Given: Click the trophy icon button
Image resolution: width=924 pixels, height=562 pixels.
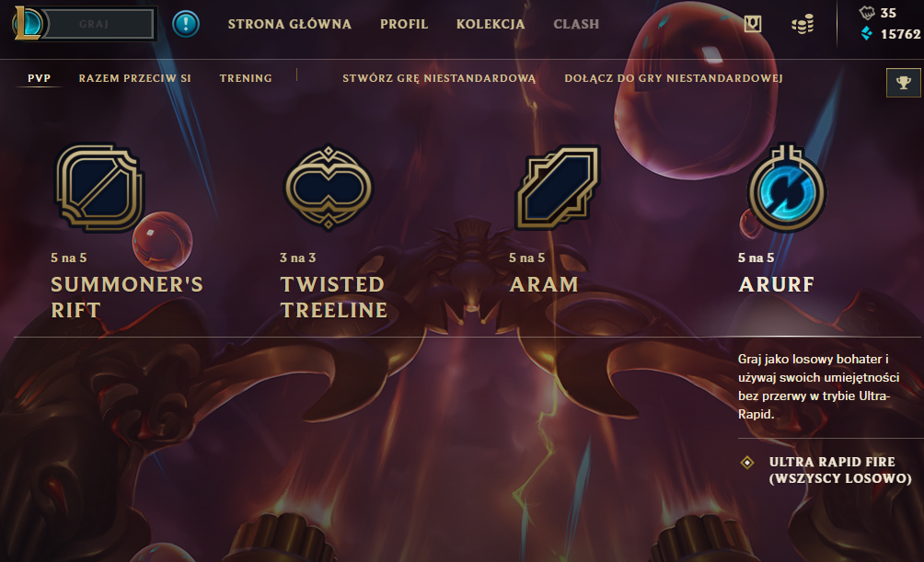Looking at the screenshot, I should pyautogui.click(x=904, y=83).
